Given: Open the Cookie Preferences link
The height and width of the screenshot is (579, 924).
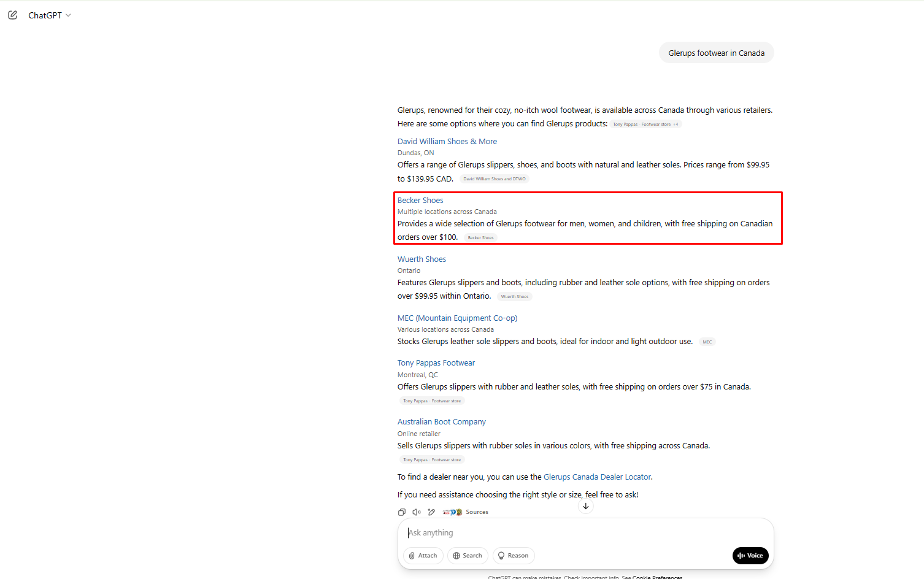Looking at the screenshot, I should pos(657,577).
